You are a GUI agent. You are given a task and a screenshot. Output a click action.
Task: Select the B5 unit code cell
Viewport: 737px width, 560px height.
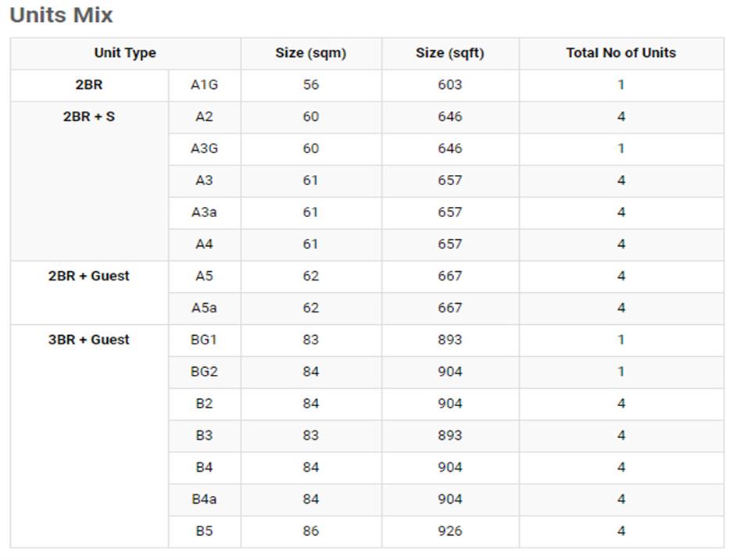point(204,531)
